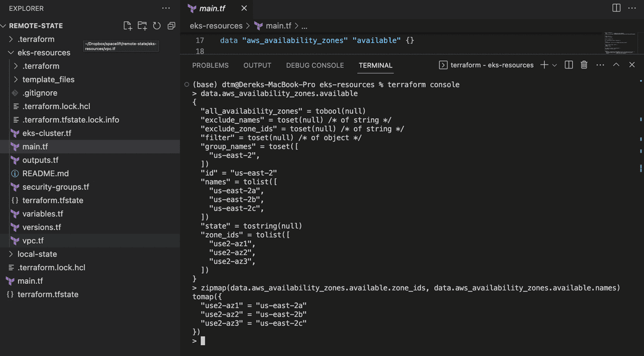Select the OUTPUT tab
Image resolution: width=644 pixels, height=356 pixels.
pos(257,65)
